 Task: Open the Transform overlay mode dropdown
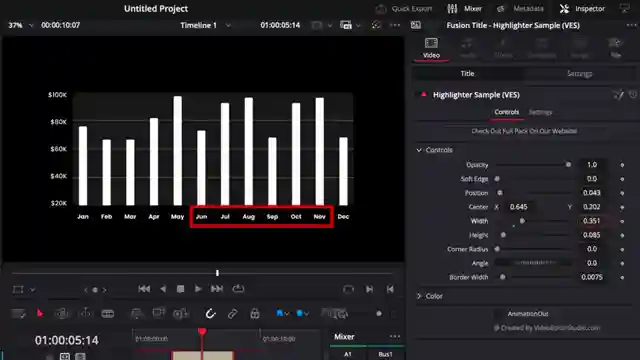33,290
